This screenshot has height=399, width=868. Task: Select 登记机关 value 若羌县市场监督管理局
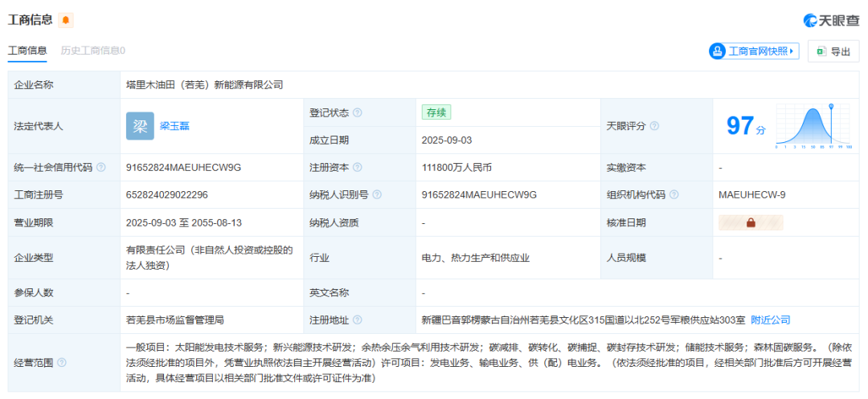pyautogui.click(x=175, y=320)
